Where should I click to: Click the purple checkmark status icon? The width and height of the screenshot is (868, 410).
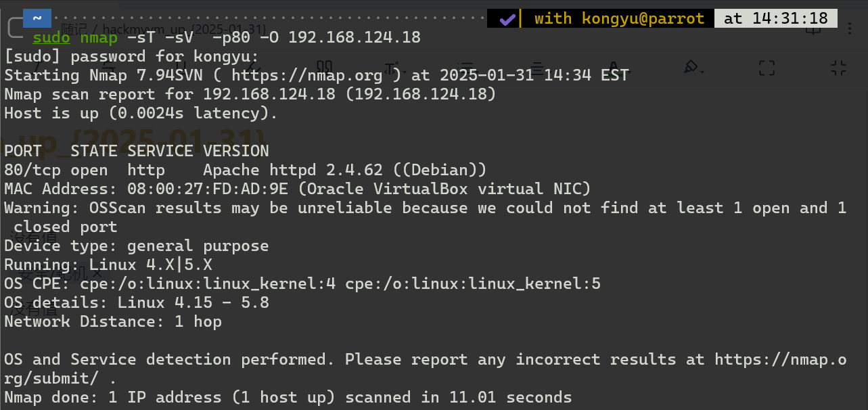tap(507, 19)
